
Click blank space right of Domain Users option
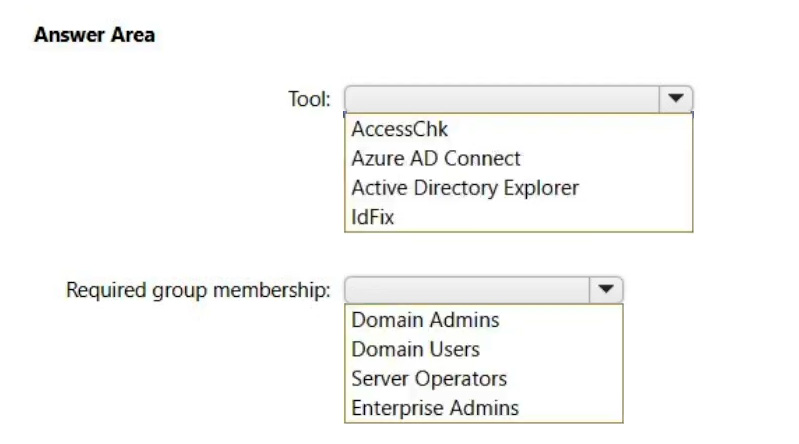550,349
